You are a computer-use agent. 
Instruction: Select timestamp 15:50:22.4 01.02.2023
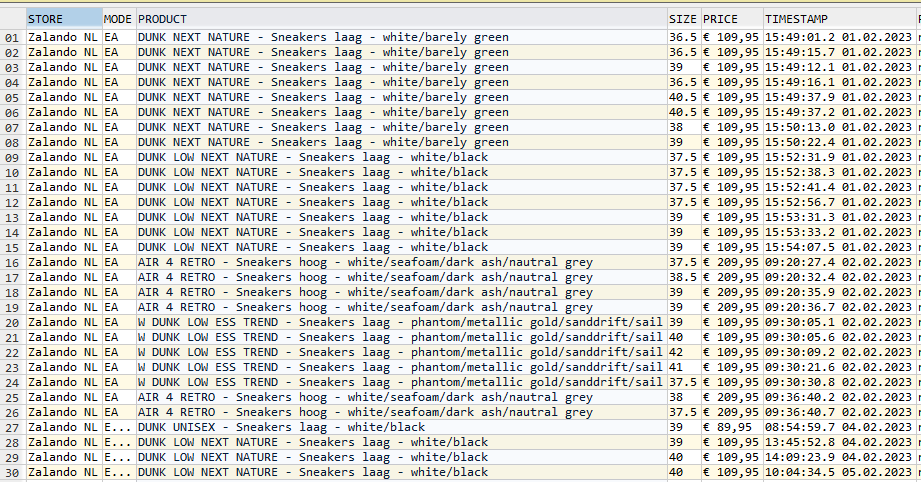(x=840, y=142)
